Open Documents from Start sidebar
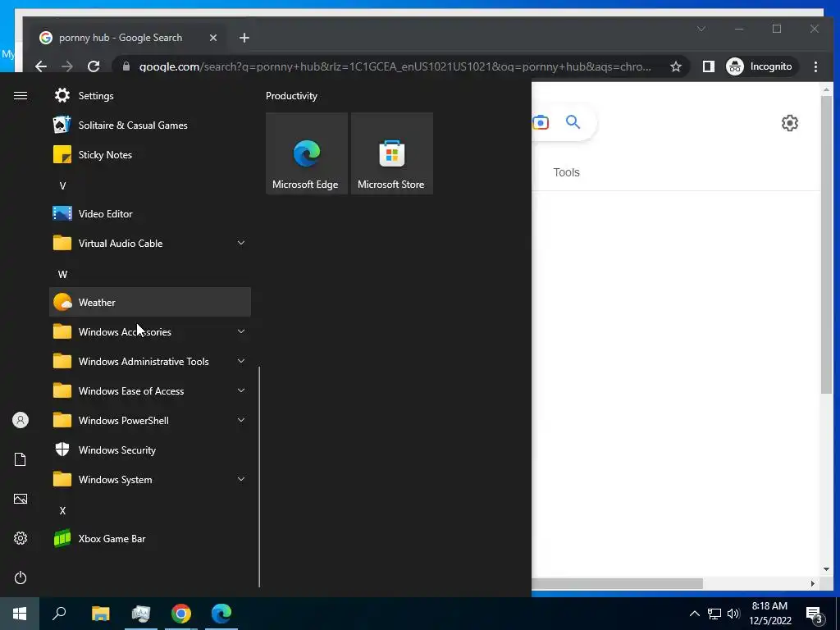Image resolution: width=840 pixels, height=630 pixels. tap(21, 459)
